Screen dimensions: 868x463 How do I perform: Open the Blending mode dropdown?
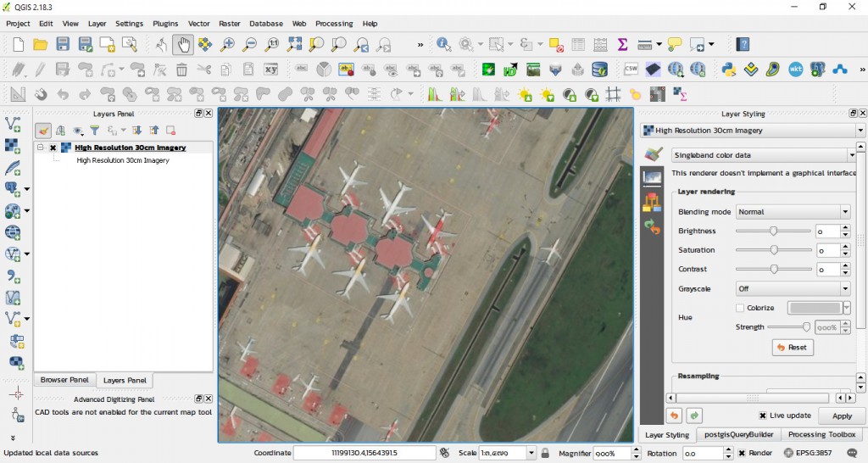[792, 212]
